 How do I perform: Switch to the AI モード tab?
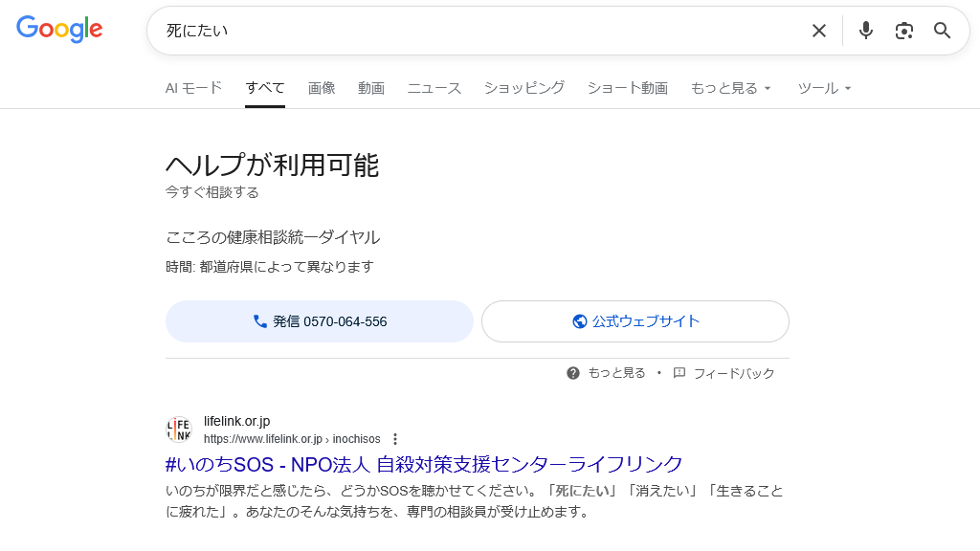point(193,88)
